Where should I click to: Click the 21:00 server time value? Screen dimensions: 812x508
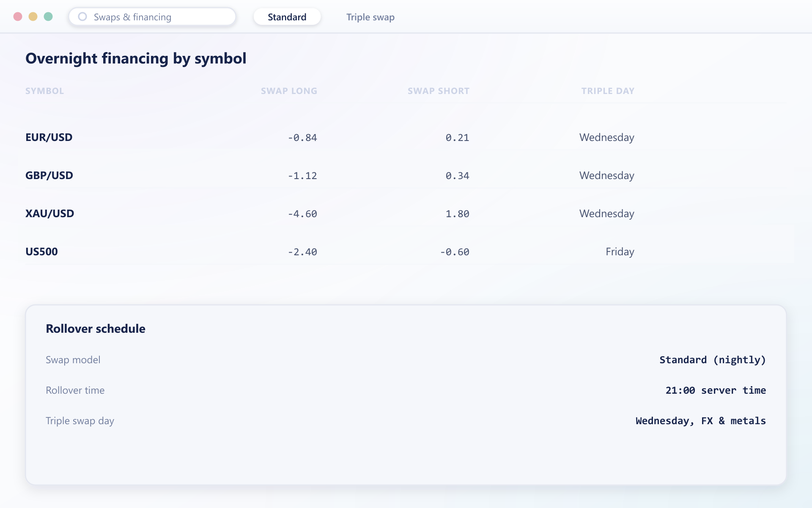(x=716, y=390)
